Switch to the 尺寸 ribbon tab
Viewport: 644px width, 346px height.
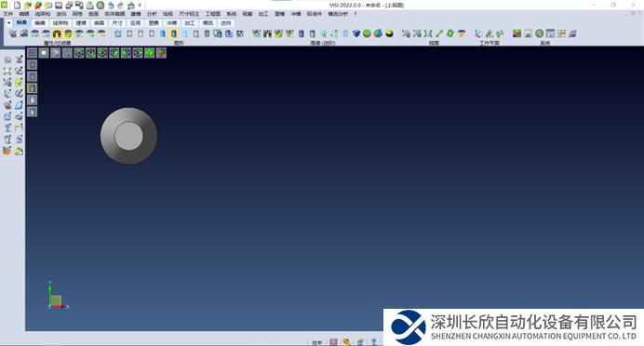point(117,23)
